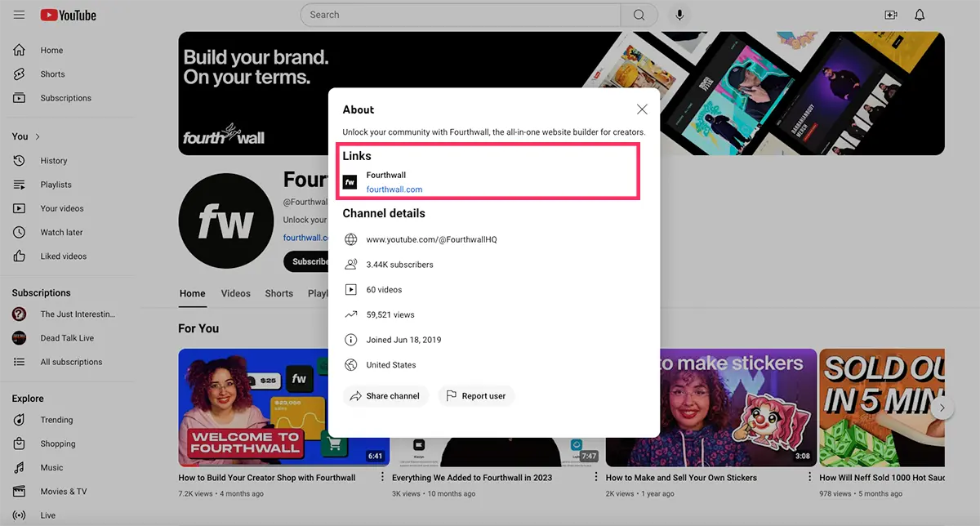Viewport: 980px width, 526px height.
Task: Switch to the channel Shorts tab
Action: pos(278,293)
